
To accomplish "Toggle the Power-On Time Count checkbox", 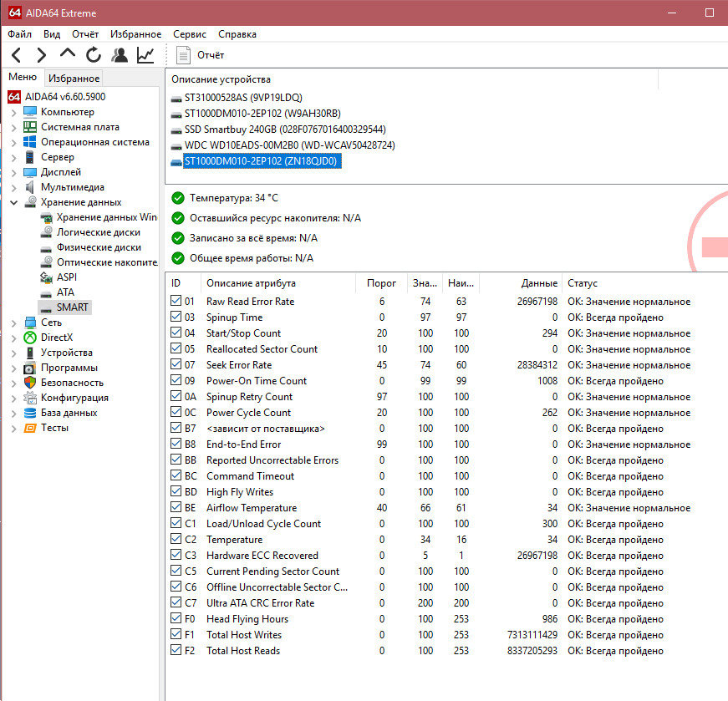I will point(176,380).
